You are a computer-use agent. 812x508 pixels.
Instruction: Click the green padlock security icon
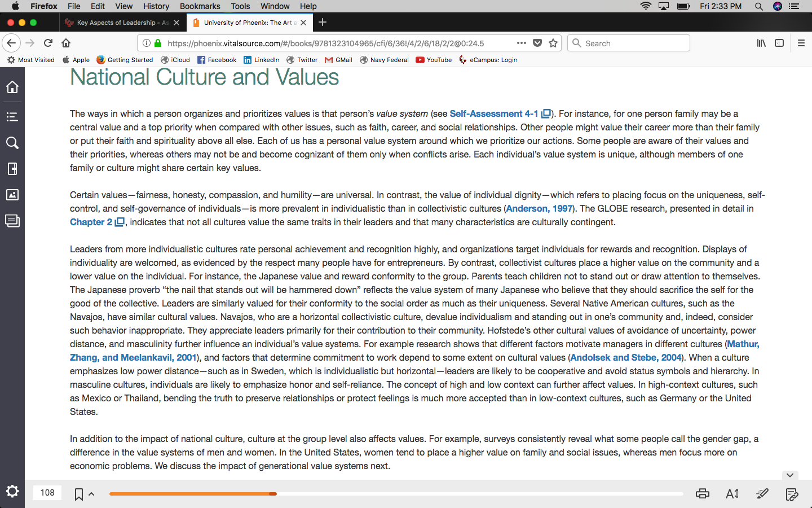(158, 43)
